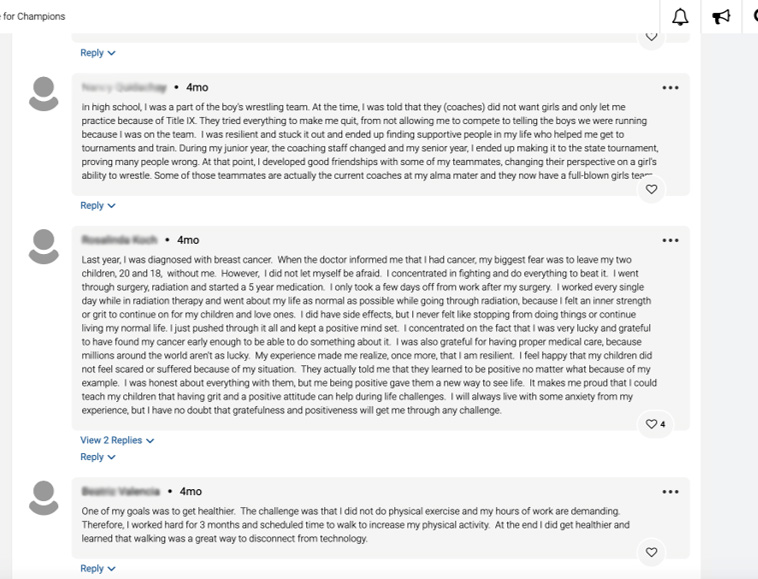The height and width of the screenshot is (579, 758).
Task: Open three-dot menu on walking comment
Action: [670, 492]
